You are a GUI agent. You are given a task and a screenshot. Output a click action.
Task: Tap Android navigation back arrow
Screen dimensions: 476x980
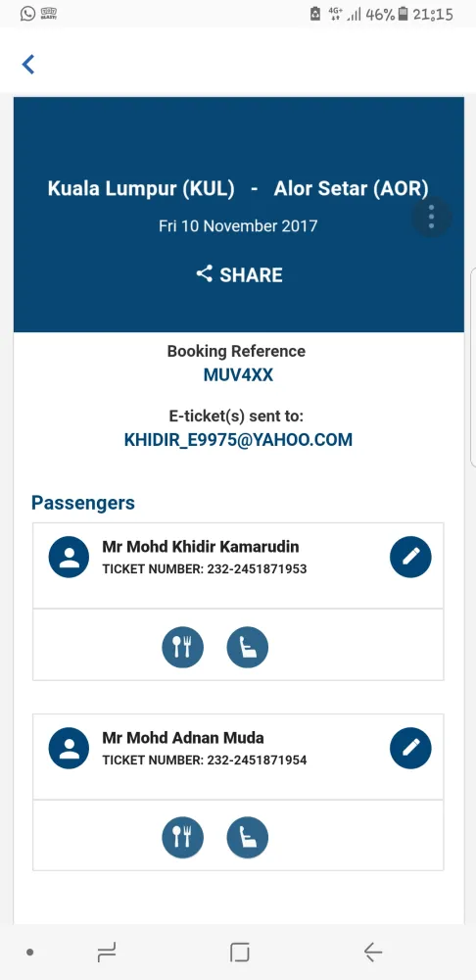(x=373, y=953)
